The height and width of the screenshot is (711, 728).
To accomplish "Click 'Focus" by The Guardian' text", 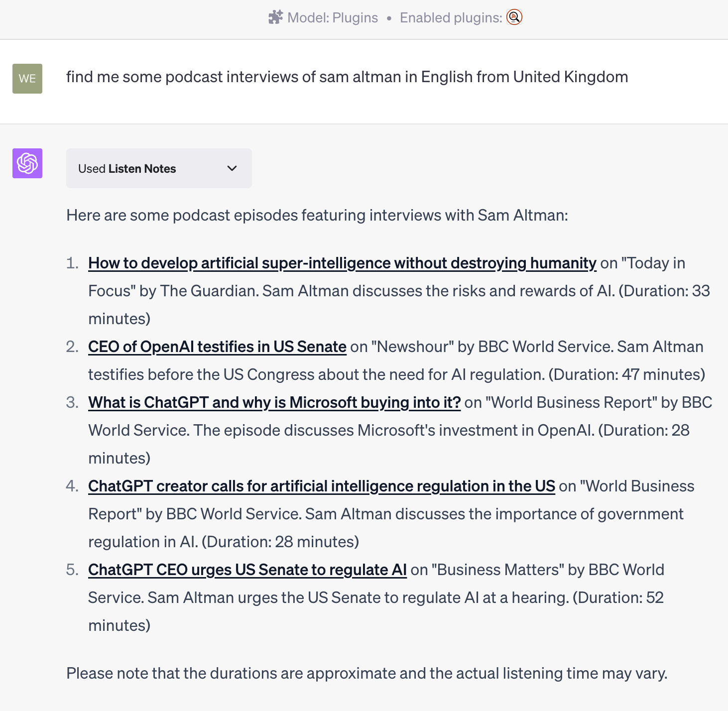I will (173, 291).
